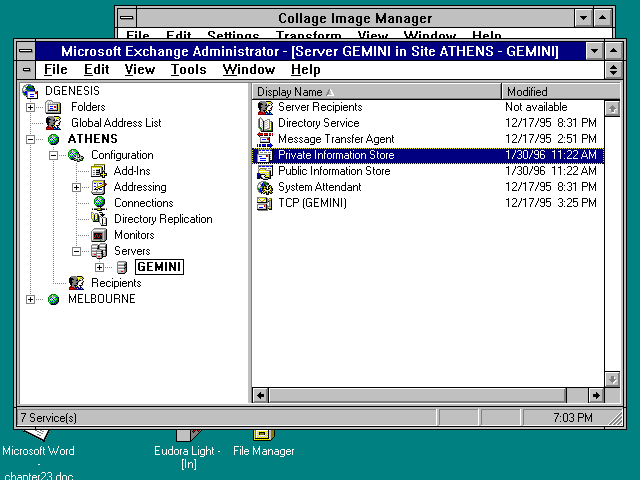The height and width of the screenshot is (480, 640).
Task: Click the Public Information Store icon
Action: coord(265,171)
